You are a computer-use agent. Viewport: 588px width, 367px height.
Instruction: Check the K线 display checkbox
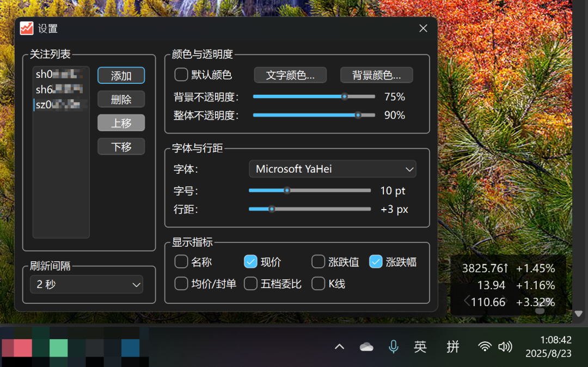pyautogui.click(x=318, y=284)
